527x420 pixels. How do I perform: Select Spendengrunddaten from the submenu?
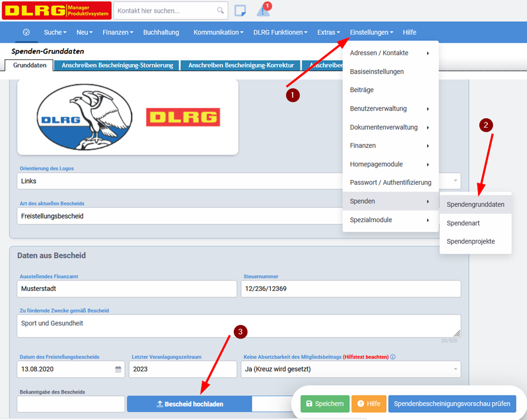coord(475,204)
